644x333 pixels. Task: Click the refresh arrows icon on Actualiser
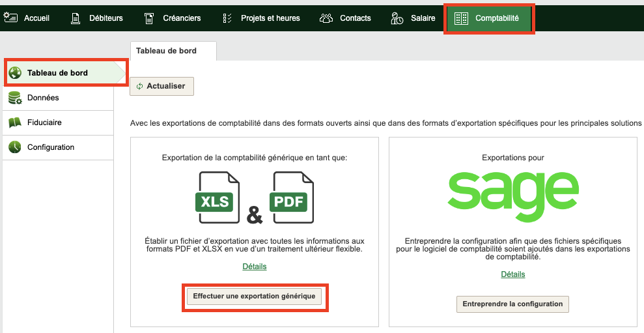pos(139,86)
